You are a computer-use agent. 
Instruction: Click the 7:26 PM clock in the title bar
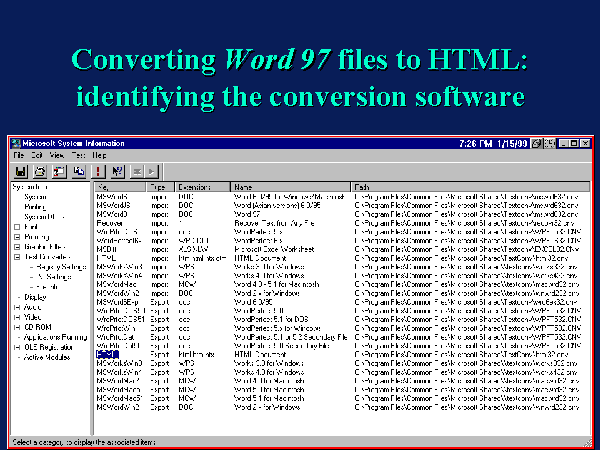475,143
